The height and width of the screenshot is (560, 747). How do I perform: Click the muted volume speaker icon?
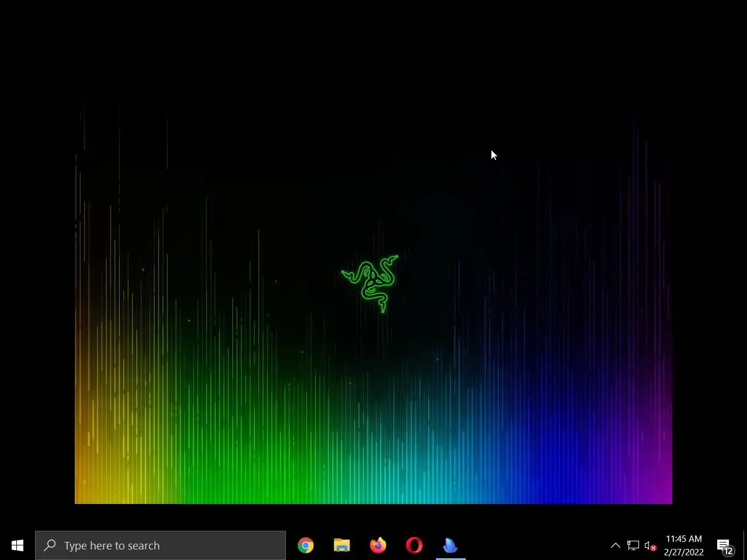point(650,545)
